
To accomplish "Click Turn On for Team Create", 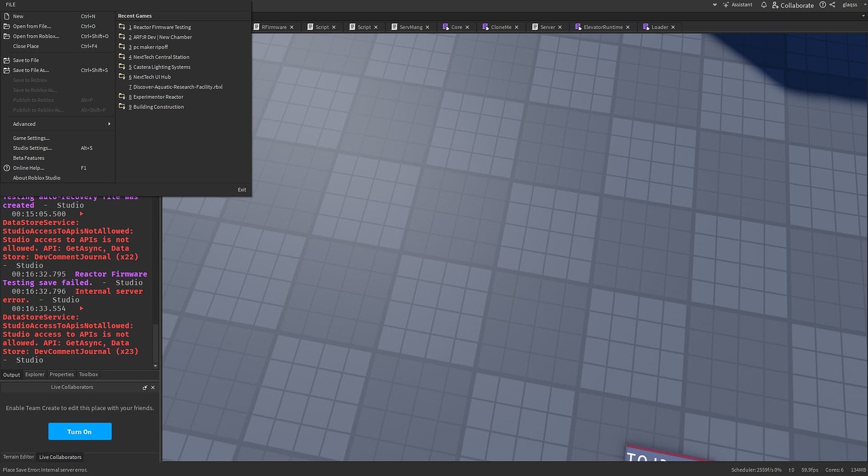I will [80, 431].
